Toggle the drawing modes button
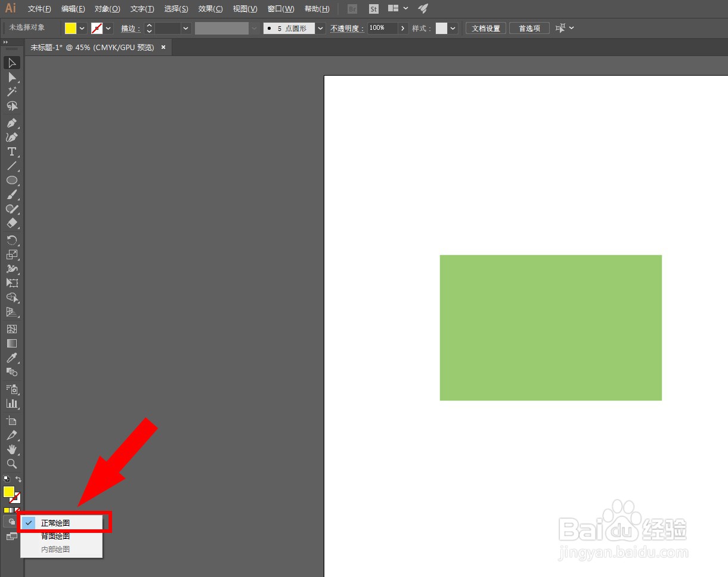The height and width of the screenshot is (577, 728). coord(12,522)
